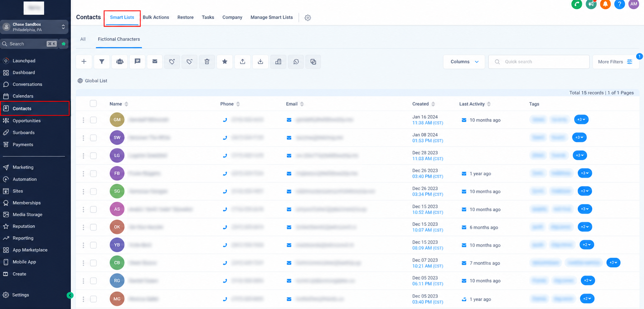Click the AM user avatar
Screen dimensions: 644x309
coord(634,4)
